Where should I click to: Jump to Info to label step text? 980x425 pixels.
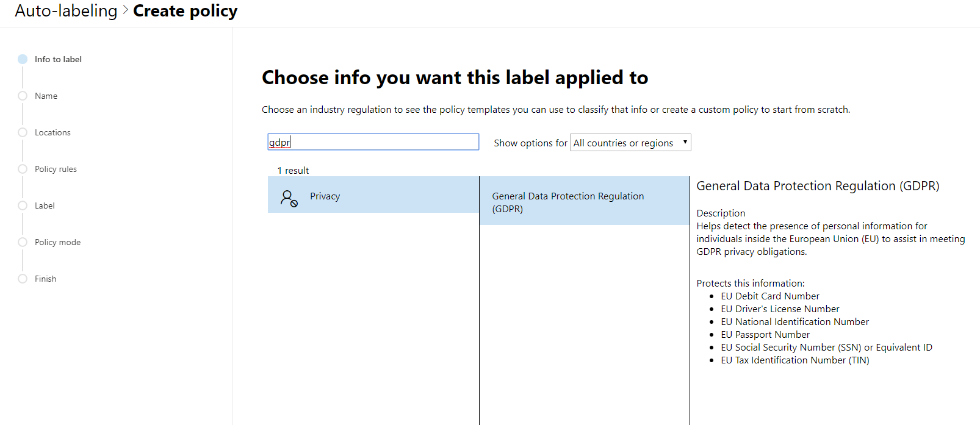pyautogui.click(x=58, y=59)
